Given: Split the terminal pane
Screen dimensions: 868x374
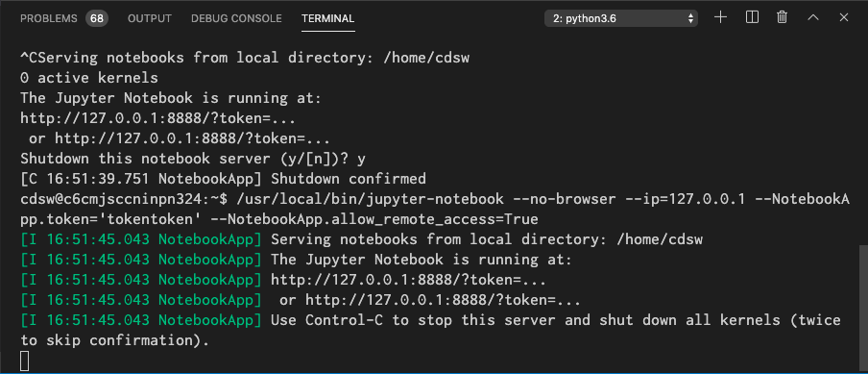Looking at the screenshot, I should [752, 17].
